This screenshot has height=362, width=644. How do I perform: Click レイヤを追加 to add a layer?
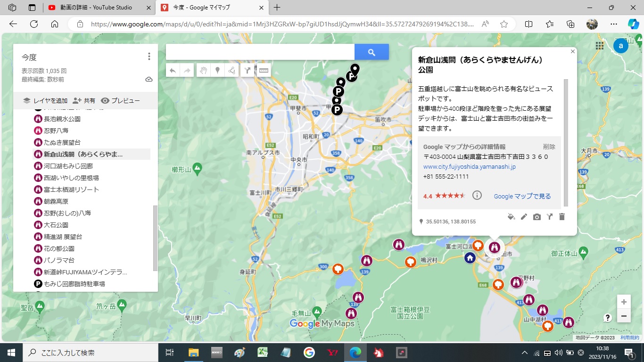pyautogui.click(x=45, y=100)
